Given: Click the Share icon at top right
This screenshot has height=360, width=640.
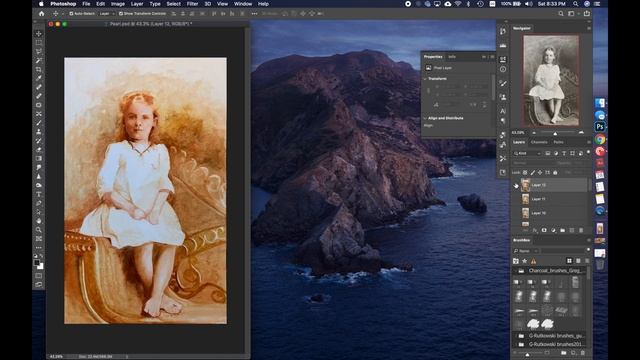Looking at the screenshot, I should click(587, 13).
